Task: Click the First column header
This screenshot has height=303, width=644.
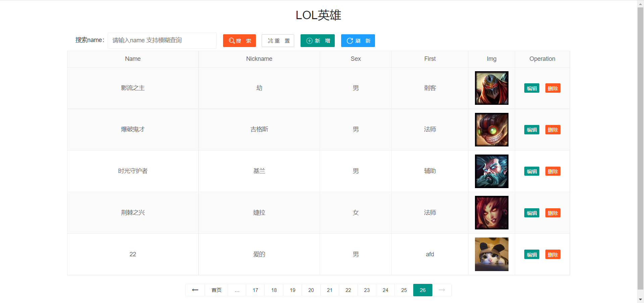Action: pyautogui.click(x=430, y=59)
